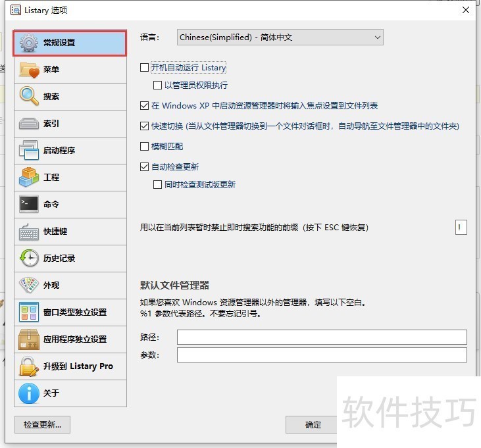Tick the 以管理员权限执行 checkbox

point(157,86)
